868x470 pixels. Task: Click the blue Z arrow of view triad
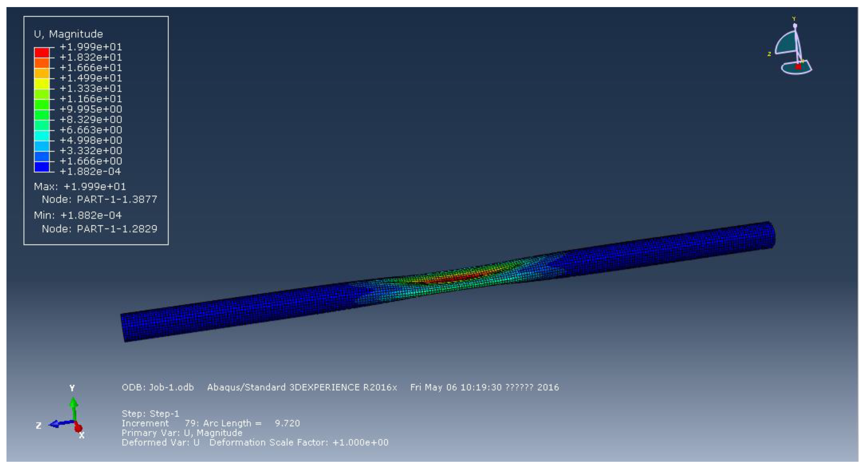pos(60,423)
